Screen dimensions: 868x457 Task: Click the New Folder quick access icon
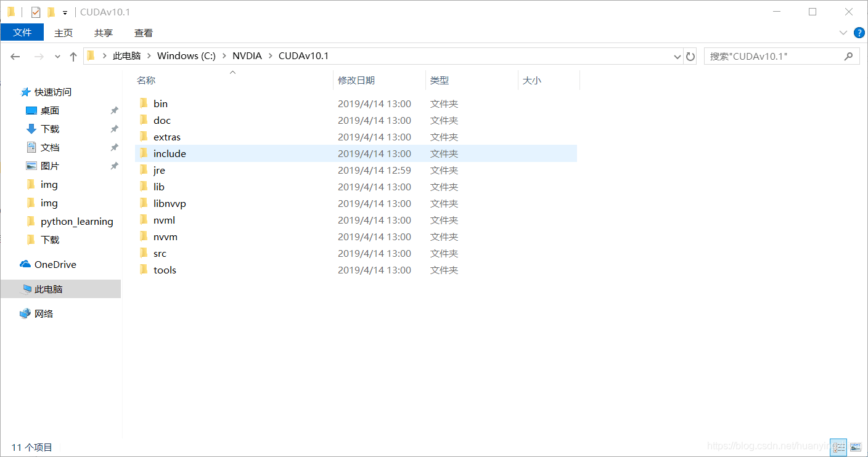click(x=51, y=12)
